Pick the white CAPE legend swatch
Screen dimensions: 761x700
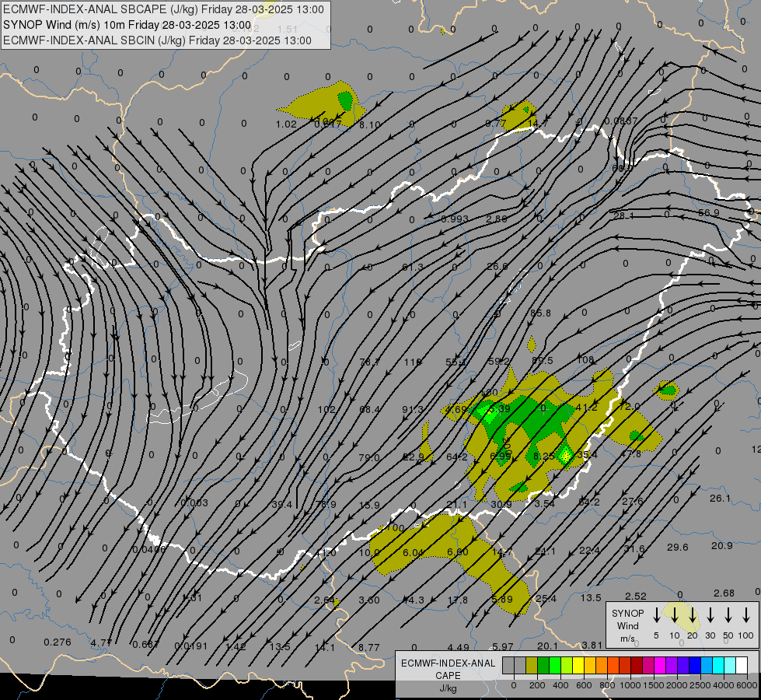click(x=741, y=666)
